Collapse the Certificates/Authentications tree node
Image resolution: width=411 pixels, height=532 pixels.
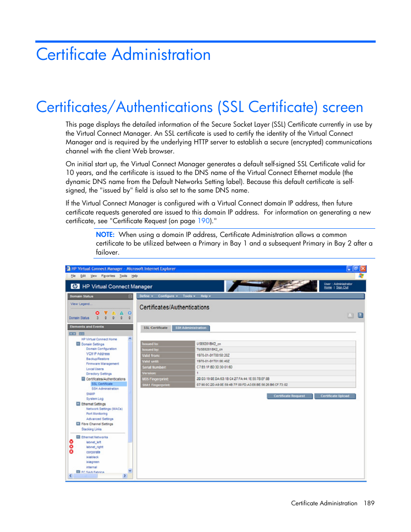point(83,379)
